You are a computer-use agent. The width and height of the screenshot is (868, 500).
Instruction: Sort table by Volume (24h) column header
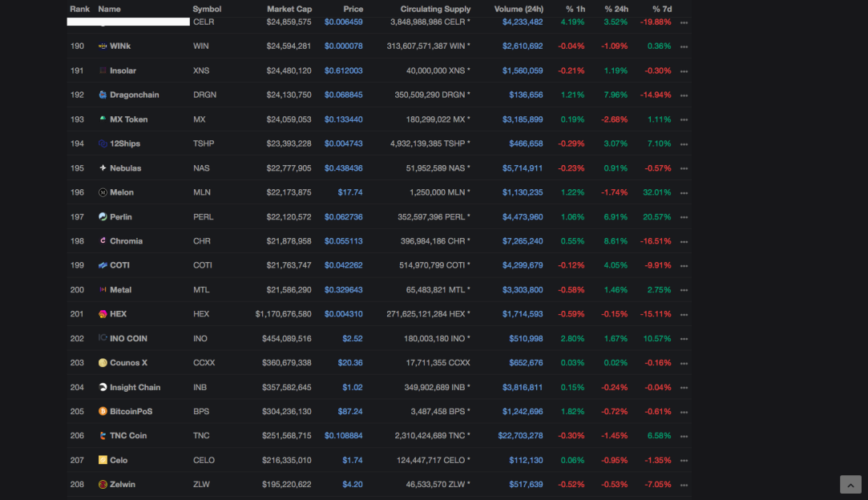click(x=519, y=9)
